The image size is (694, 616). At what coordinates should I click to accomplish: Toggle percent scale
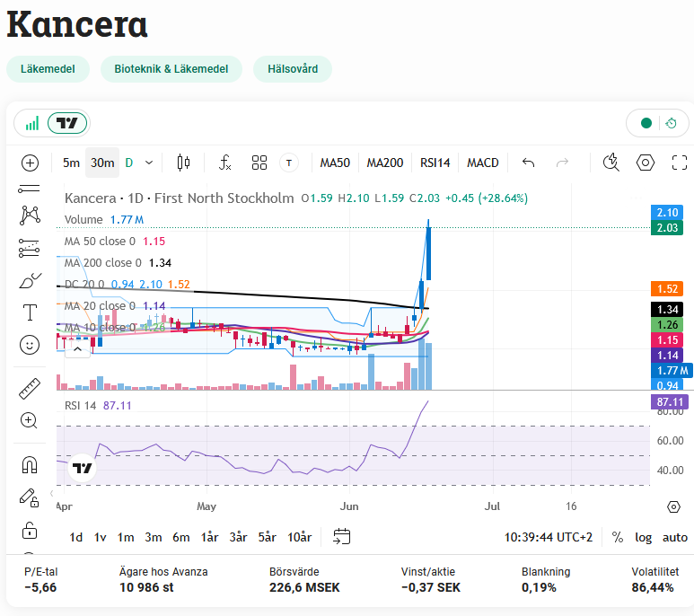(618, 537)
